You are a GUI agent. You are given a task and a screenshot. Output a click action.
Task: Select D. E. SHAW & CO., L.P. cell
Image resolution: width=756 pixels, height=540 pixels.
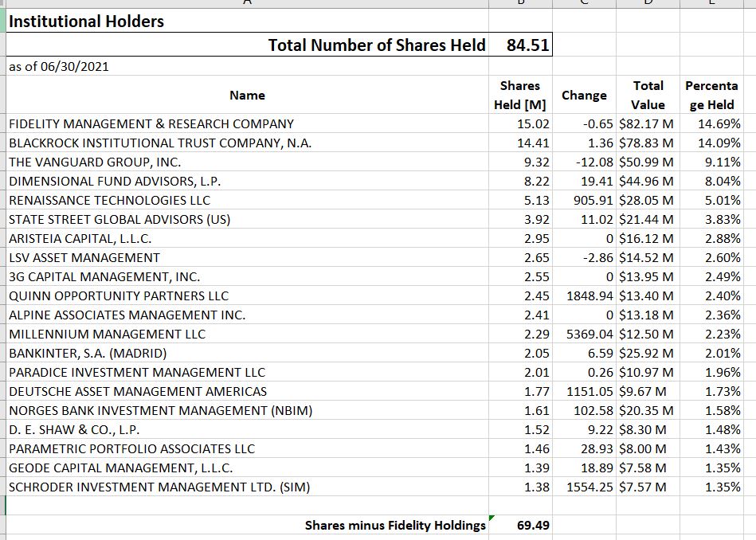[x=247, y=429]
